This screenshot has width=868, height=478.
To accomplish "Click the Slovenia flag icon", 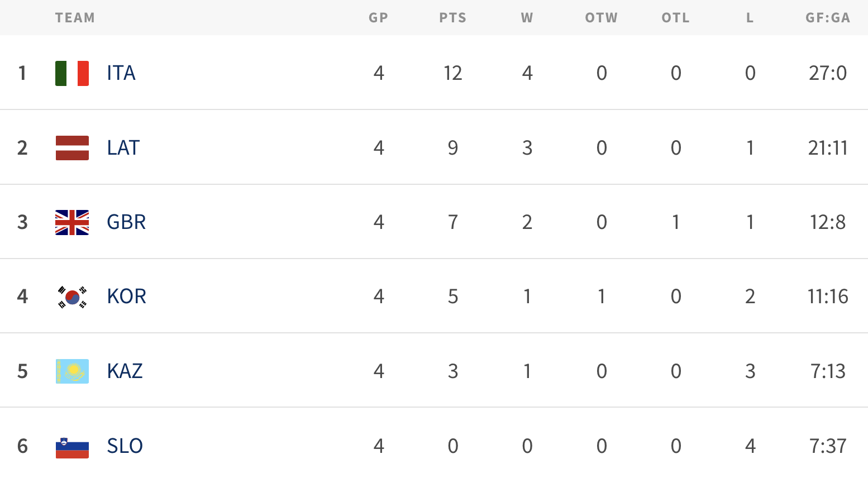I will tap(72, 446).
